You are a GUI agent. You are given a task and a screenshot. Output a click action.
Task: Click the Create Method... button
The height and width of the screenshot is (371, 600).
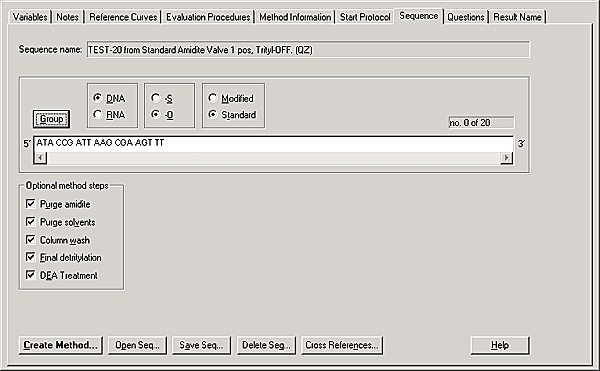60,345
